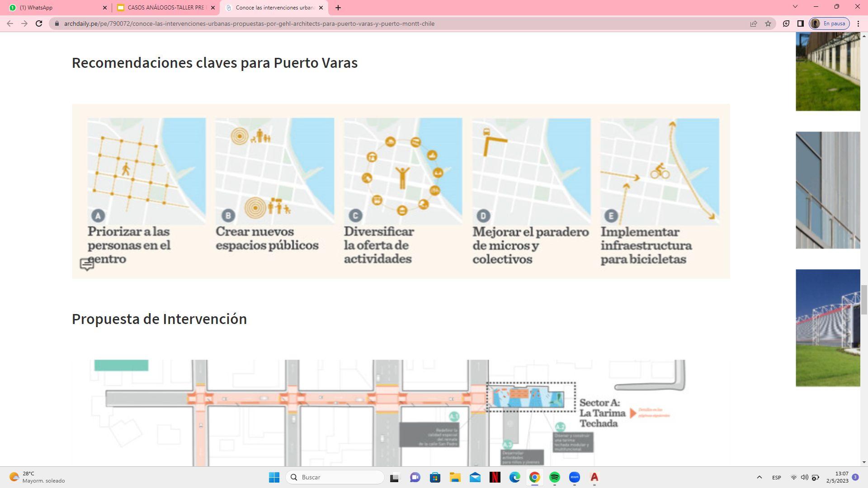Screen dimensions: 868x488
Task: Close the CASOS ANÁLOGOS tab
Action: pos(213,8)
